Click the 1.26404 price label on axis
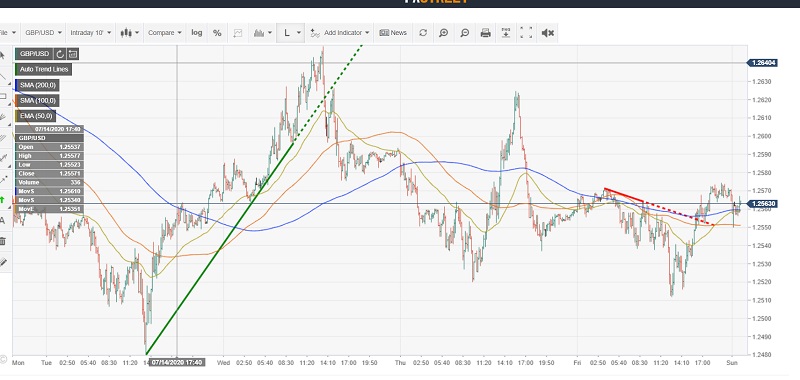800x380 pixels. [762, 63]
